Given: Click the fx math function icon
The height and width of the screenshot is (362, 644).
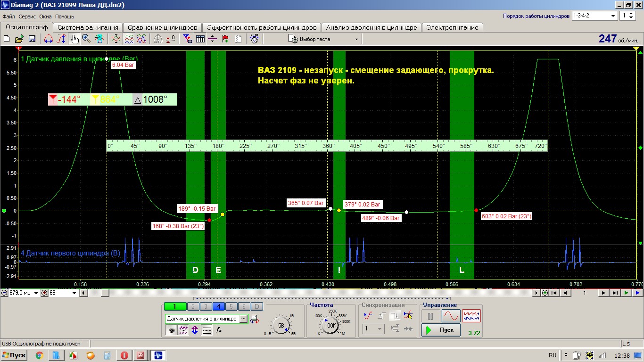Looking at the screenshot, I should click(x=219, y=330).
